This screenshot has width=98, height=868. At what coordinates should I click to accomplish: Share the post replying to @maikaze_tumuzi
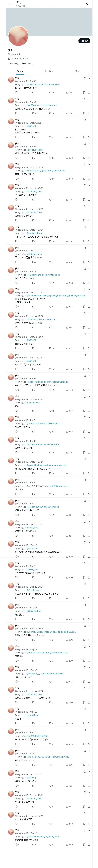(89, 241)
